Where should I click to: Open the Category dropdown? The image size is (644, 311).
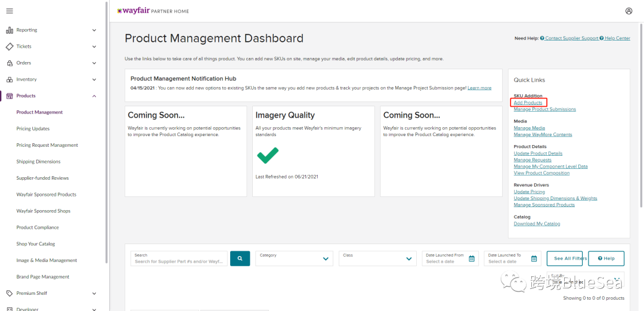295,258
